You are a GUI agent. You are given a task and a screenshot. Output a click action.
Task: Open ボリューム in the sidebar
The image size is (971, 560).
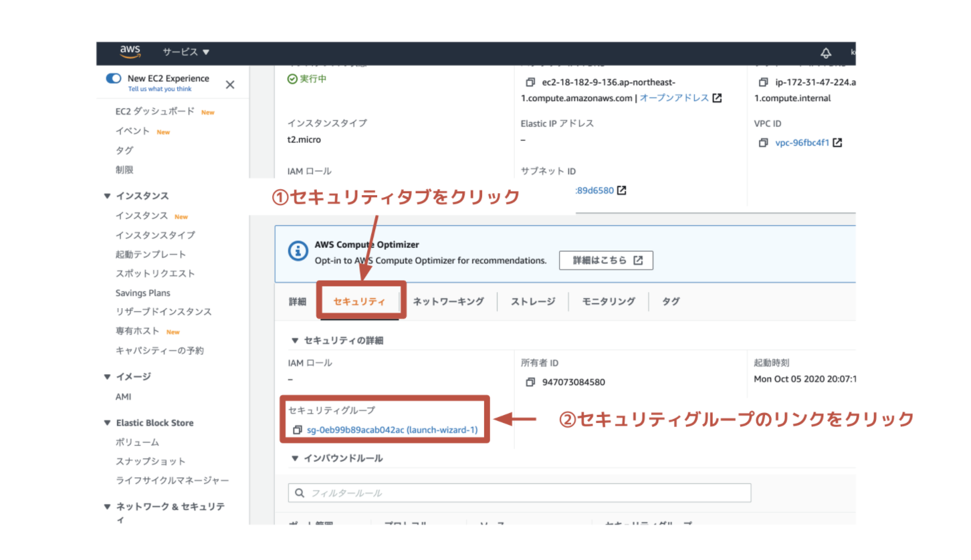pyautogui.click(x=137, y=442)
